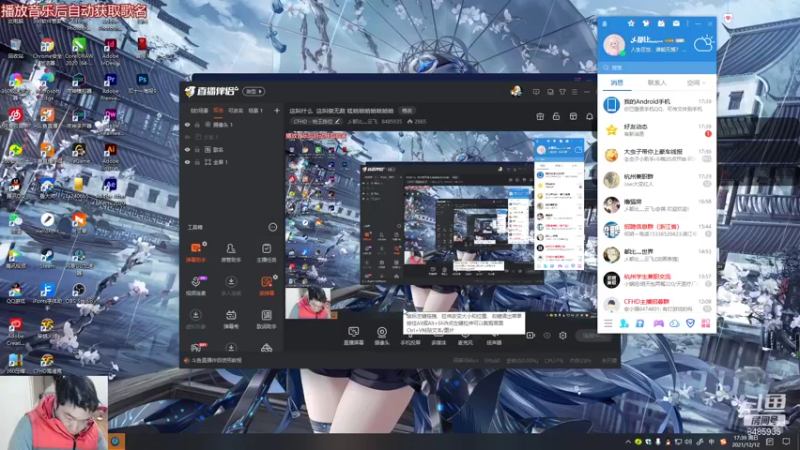
Task: Toggle lock on 摄像头 1 source
Action: tap(197, 124)
